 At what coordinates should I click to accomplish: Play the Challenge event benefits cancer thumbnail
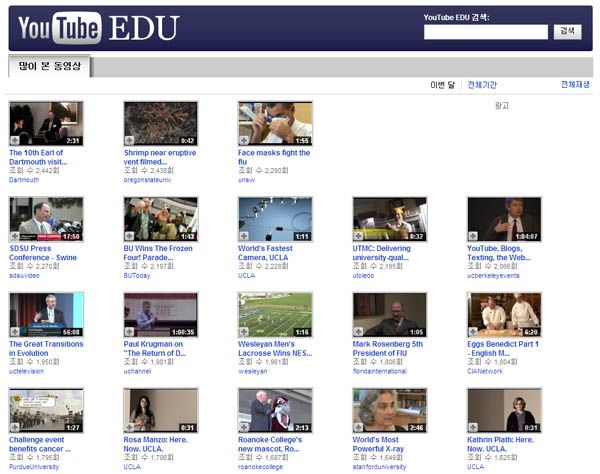pyautogui.click(x=46, y=410)
